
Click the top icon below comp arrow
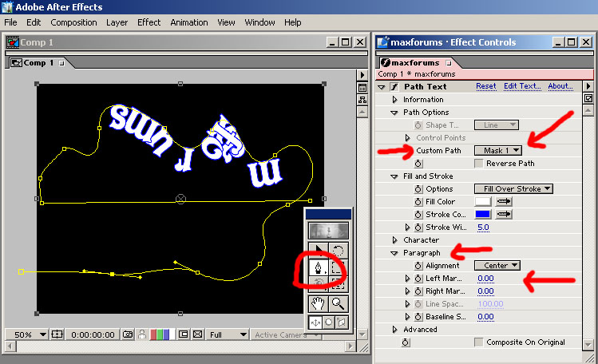coord(362,88)
